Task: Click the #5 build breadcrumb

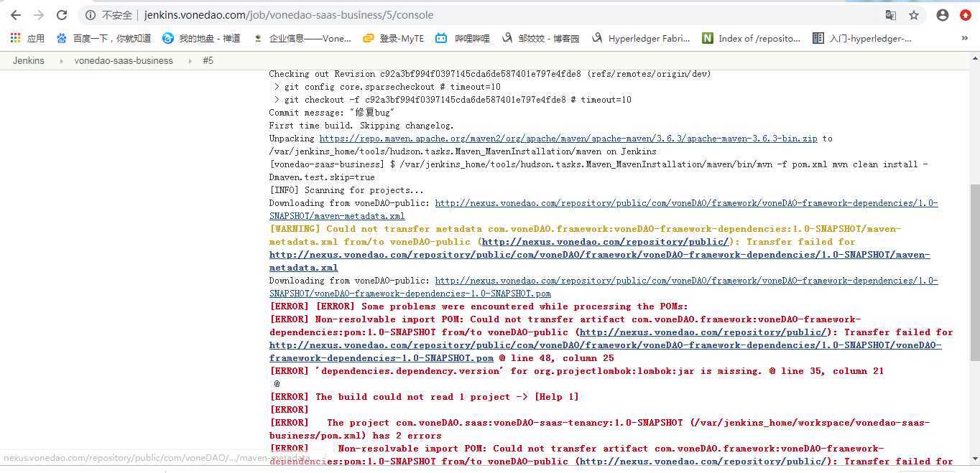Action: tap(208, 61)
